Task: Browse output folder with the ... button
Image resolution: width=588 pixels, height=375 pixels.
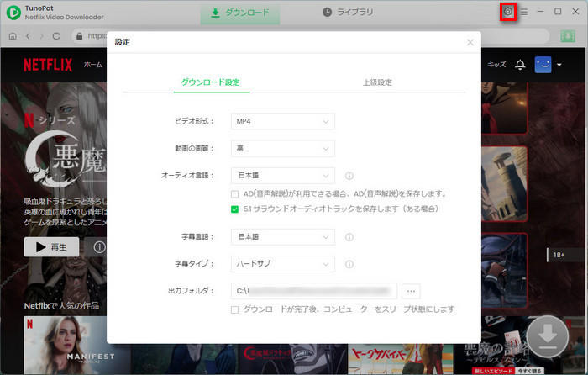Action: [x=411, y=291]
